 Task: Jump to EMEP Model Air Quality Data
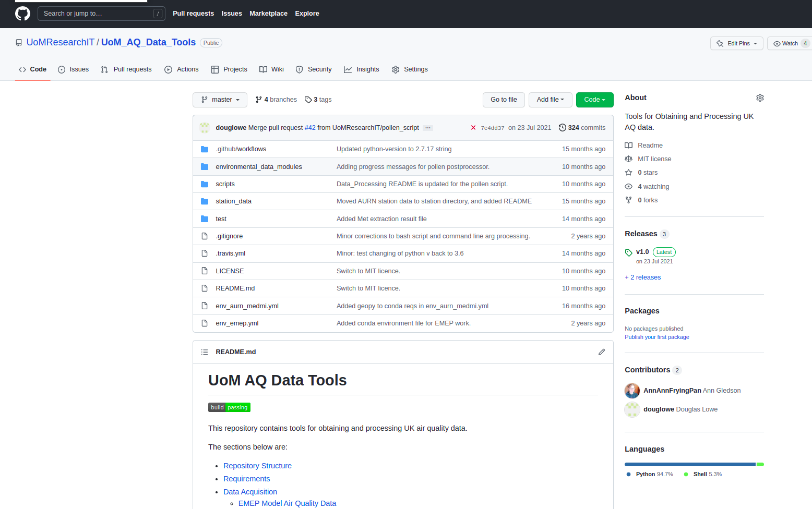coord(287,503)
